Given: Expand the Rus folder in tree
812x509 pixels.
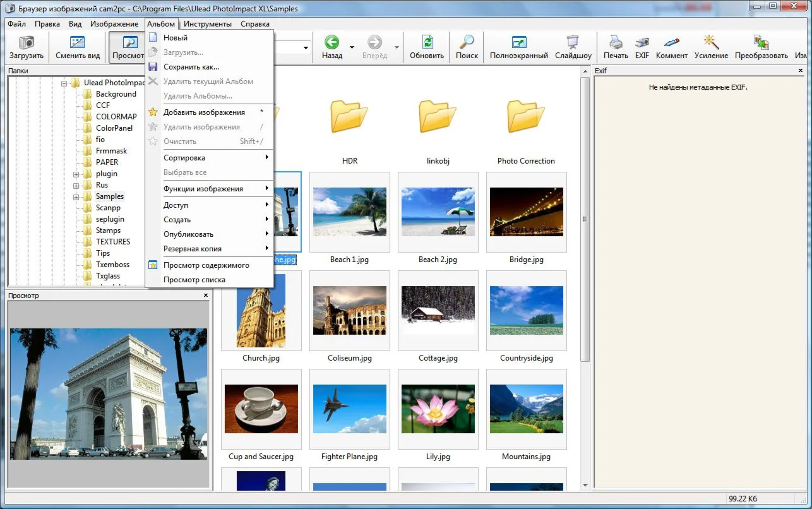Looking at the screenshot, I should (76, 186).
